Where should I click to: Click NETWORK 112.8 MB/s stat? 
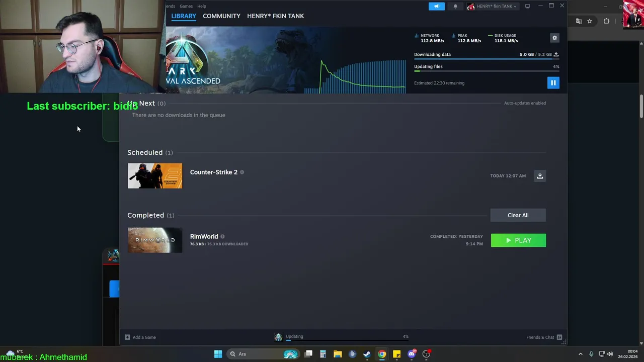point(430,38)
